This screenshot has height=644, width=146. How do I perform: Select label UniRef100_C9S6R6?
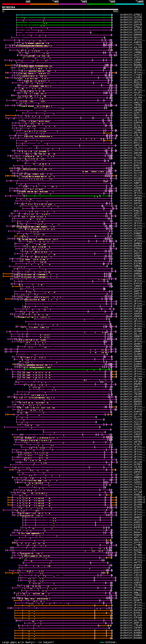pos(131,236)
